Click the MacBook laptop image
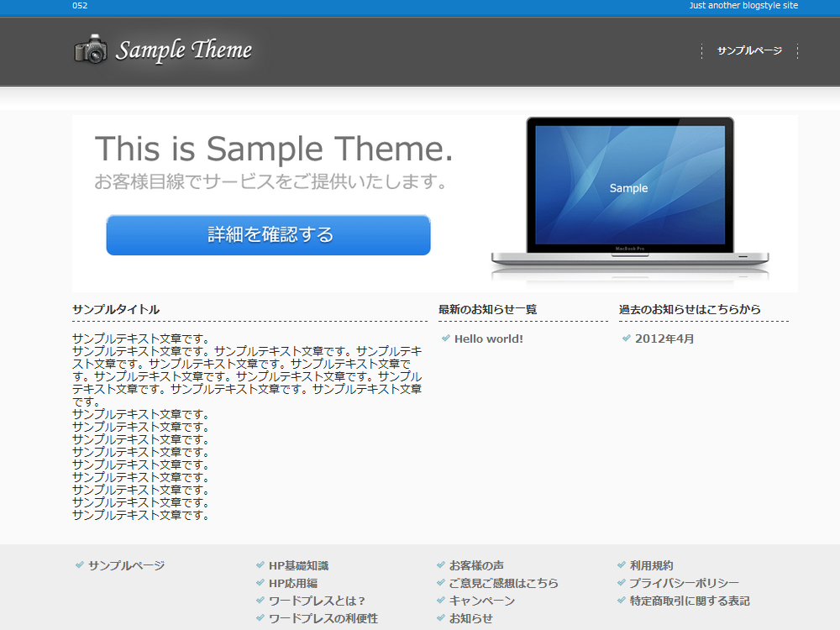Viewport: 840px width, 630px height. click(629, 197)
